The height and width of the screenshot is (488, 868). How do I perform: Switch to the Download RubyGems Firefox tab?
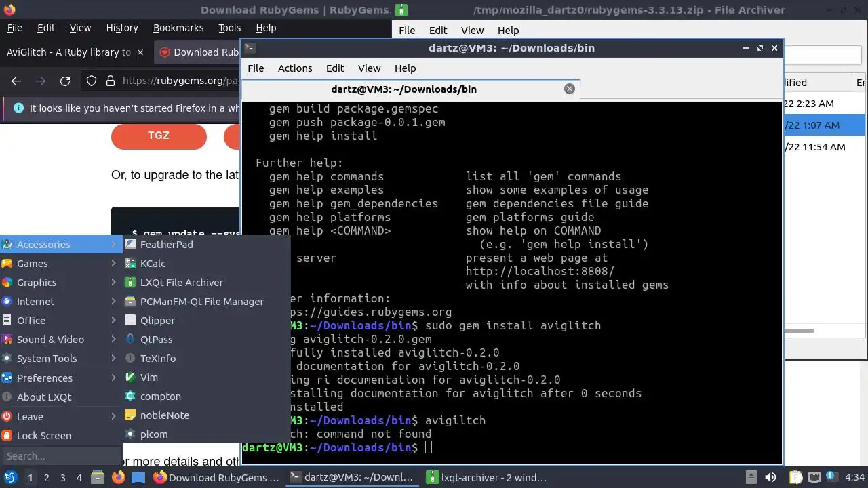tap(198, 52)
